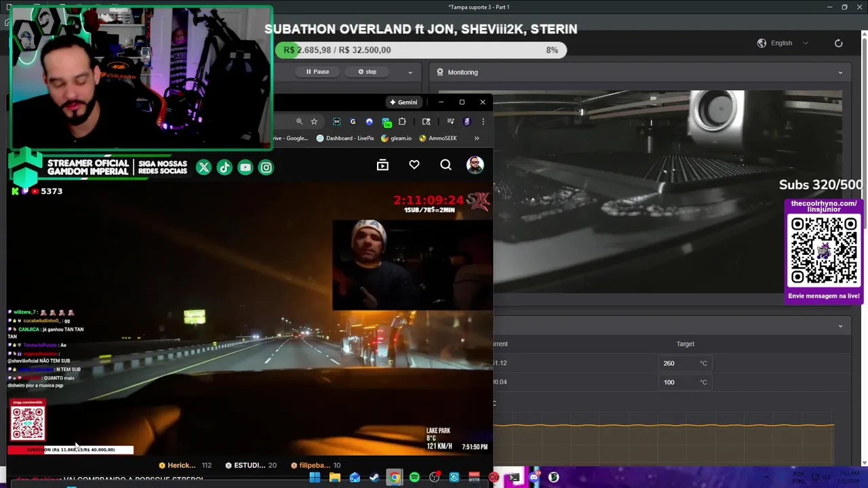The image size is (868, 488).
Task: Collapse the Monitoring panel
Action: (840, 72)
